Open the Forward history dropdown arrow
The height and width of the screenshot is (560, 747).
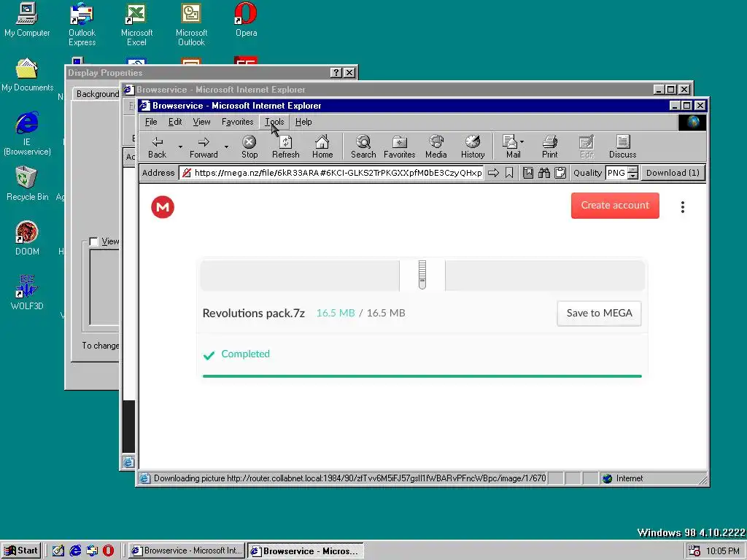pos(226,147)
